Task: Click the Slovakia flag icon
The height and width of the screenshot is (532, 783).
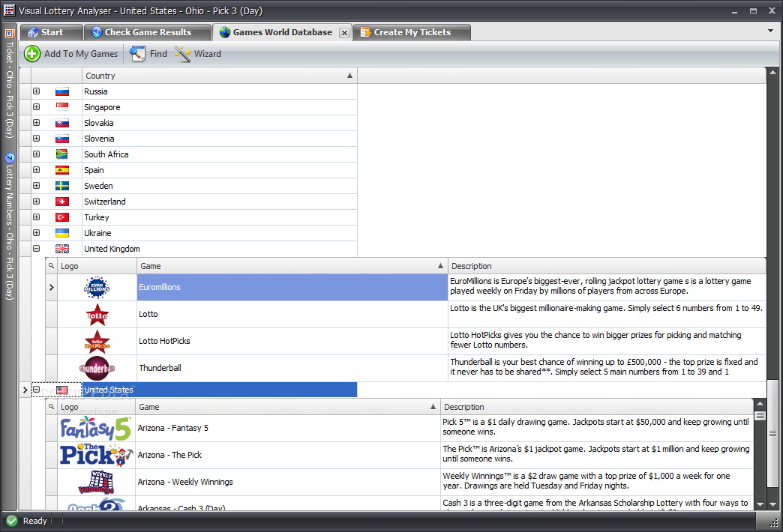Action: [x=62, y=124]
